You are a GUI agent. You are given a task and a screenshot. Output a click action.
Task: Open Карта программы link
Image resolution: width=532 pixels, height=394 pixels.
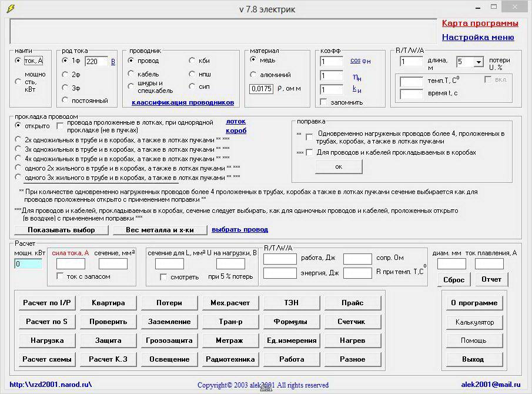[x=480, y=24]
